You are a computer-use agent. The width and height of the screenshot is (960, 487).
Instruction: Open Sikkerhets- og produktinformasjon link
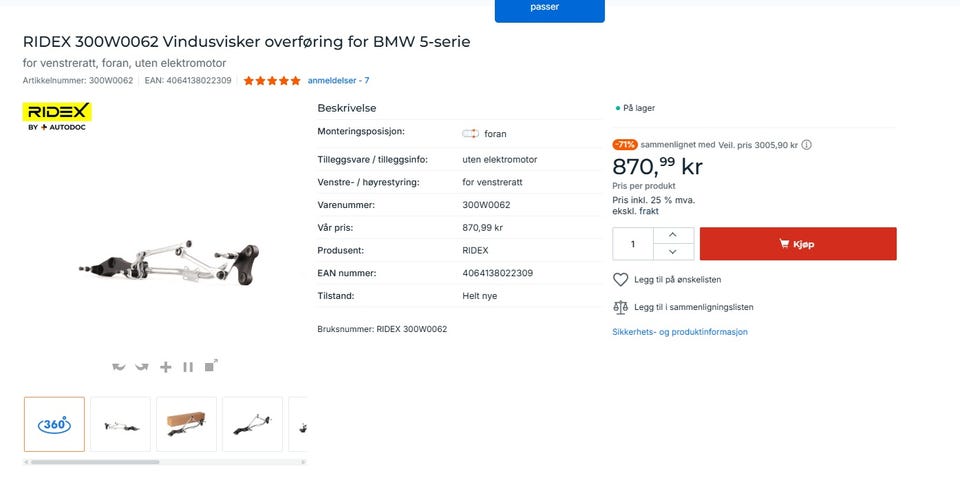tap(680, 332)
